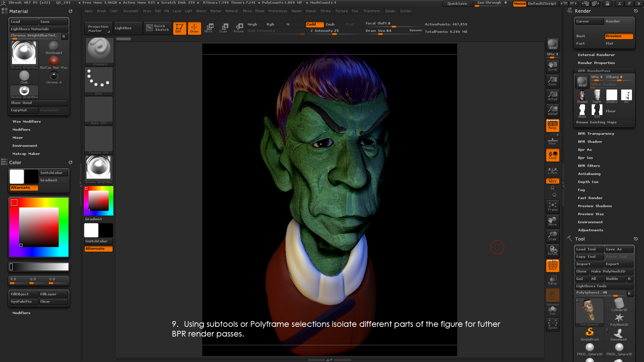Open the Zplugin menu
The width and height of the screenshot is (644, 362).
pos(390,11)
